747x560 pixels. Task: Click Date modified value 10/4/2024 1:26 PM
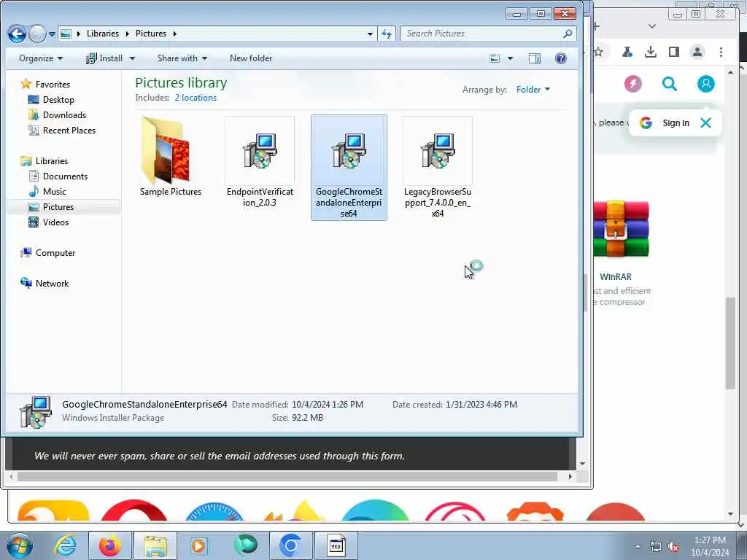(x=328, y=404)
